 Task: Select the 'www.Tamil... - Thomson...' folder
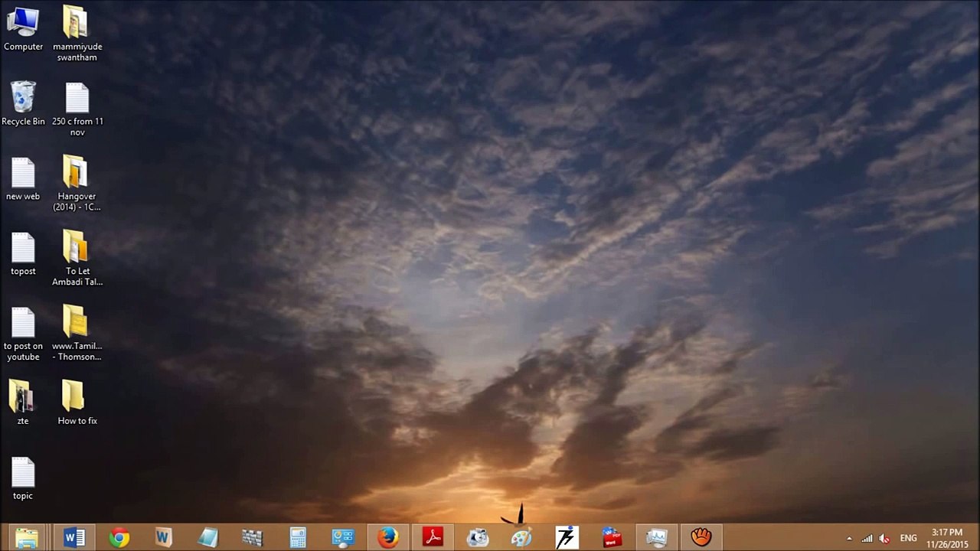pyautogui.click(x=77, y=334)
